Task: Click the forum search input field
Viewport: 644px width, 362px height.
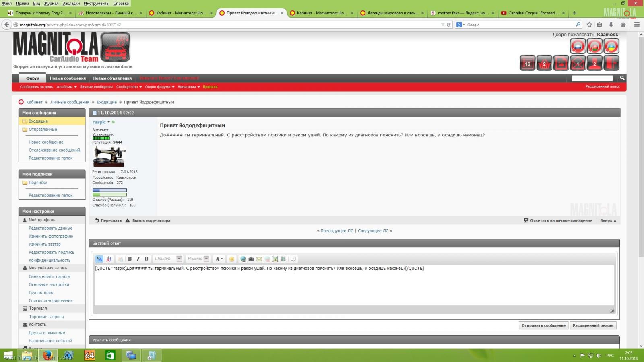Action: coord(592,78)
